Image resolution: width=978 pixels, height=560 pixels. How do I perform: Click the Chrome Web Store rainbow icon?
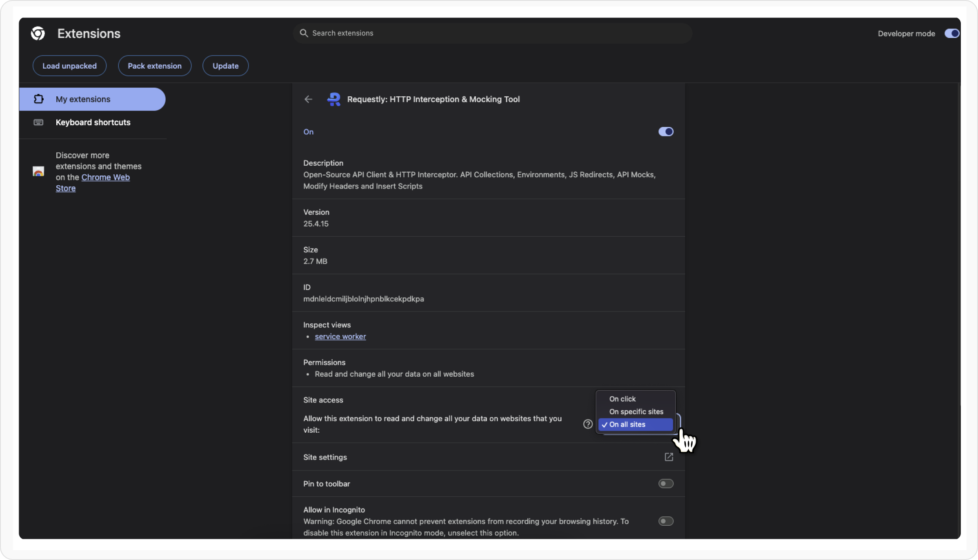pos(38,171)
